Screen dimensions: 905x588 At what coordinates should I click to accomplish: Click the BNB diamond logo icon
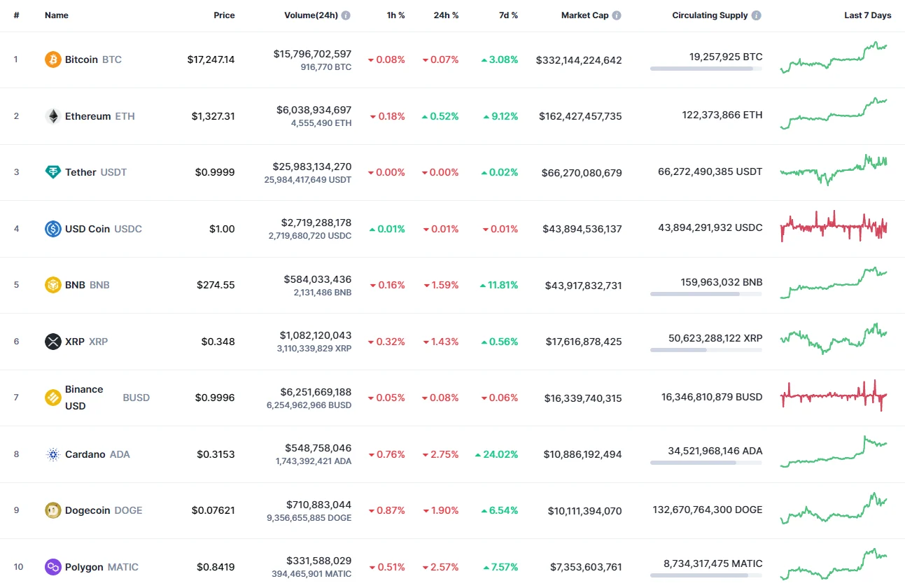click(53, 285)
